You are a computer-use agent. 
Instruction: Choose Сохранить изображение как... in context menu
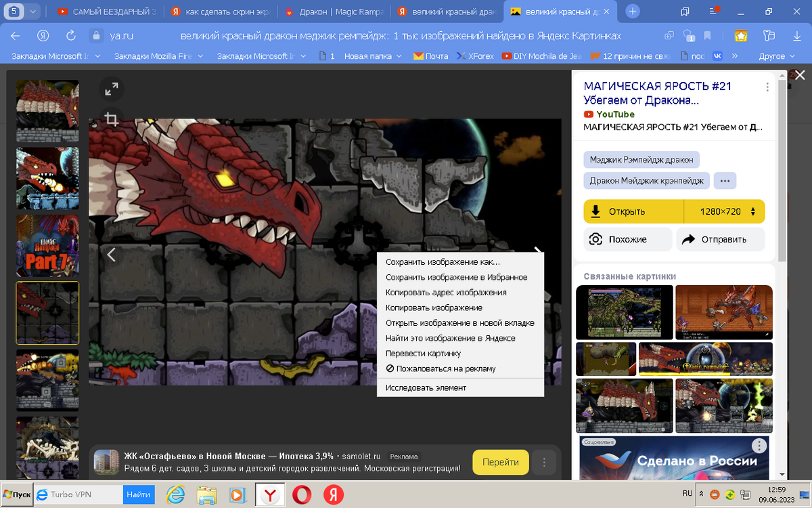(x=460, y=262)
